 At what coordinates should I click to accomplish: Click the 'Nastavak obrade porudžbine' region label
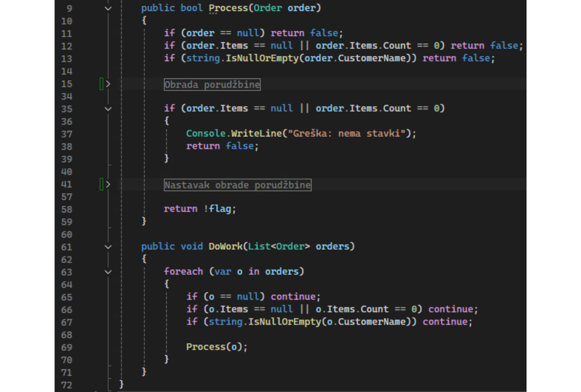237,185
